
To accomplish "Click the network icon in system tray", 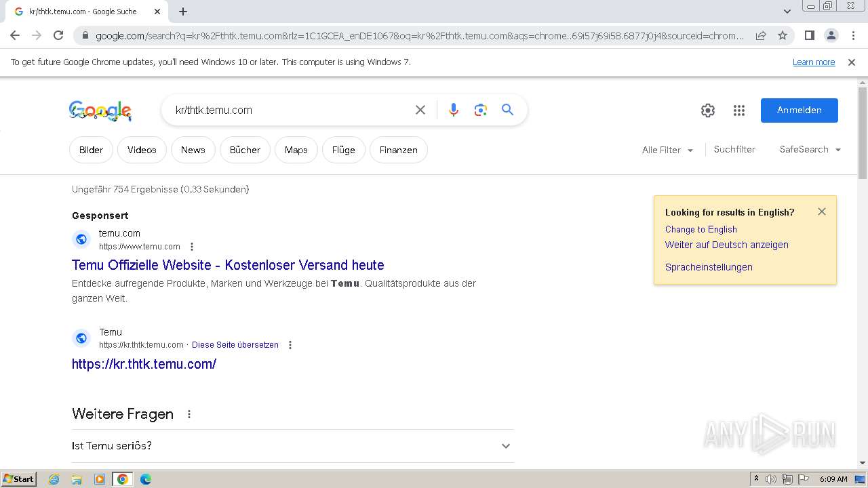I will [787, 479].
